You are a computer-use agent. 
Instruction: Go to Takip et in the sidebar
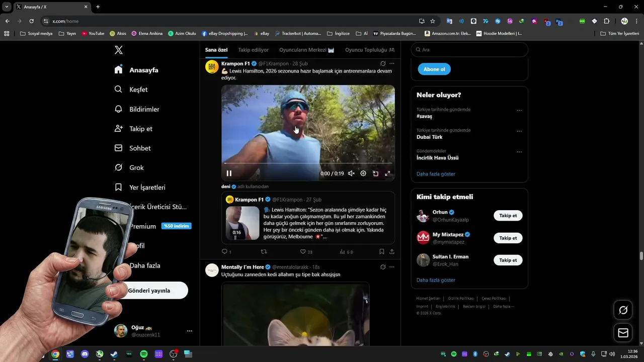[133, 129]
